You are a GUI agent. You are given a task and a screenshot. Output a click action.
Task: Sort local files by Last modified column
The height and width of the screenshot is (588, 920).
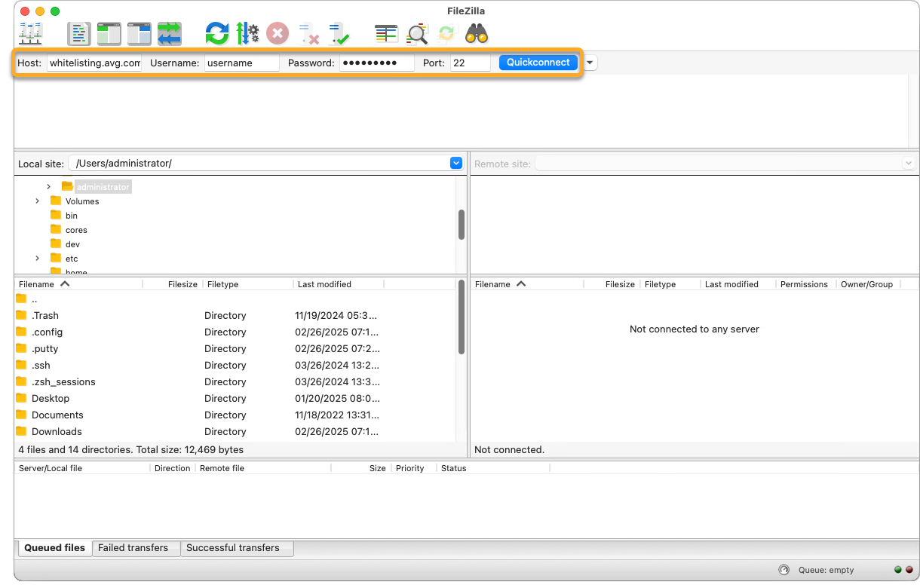click(x=324, y=284)
